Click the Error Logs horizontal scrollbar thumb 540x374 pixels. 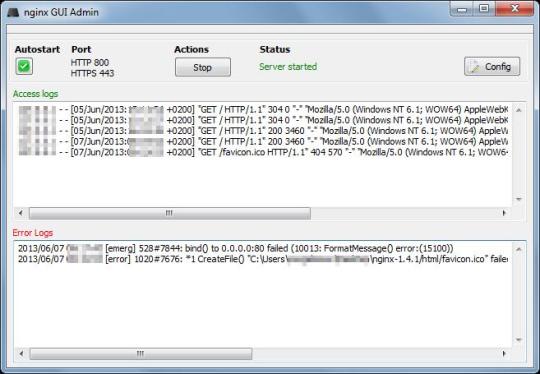[141, 354]
